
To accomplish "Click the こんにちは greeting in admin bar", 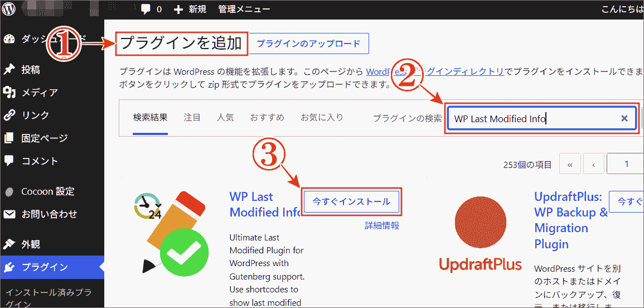I will (x=622, y=9).
